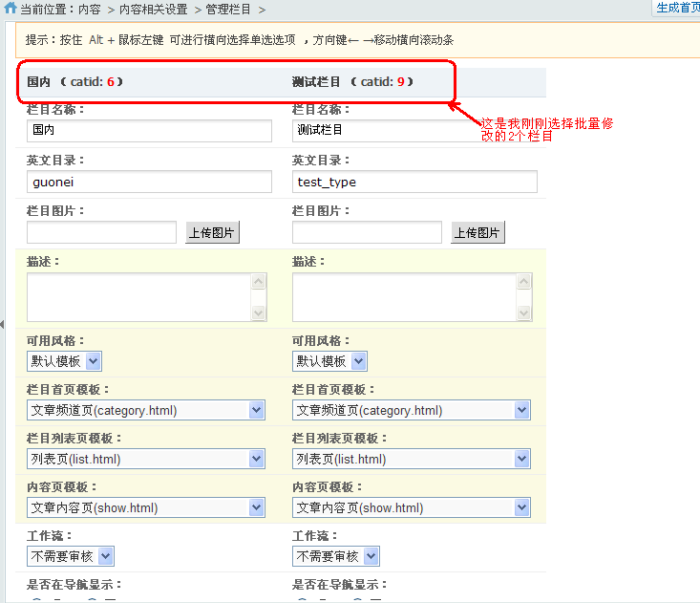Expand 栏目列表页模板 dropdown in the 国内 column
700x603 pixels.
146,459
